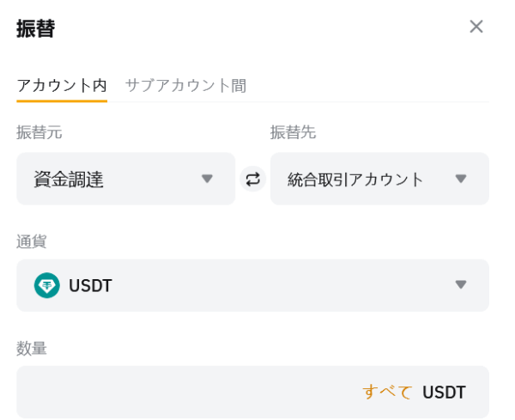Swap the 振替元 and 振替先 accounts
The height and width of the screenshot is (420, 515).
252,179
